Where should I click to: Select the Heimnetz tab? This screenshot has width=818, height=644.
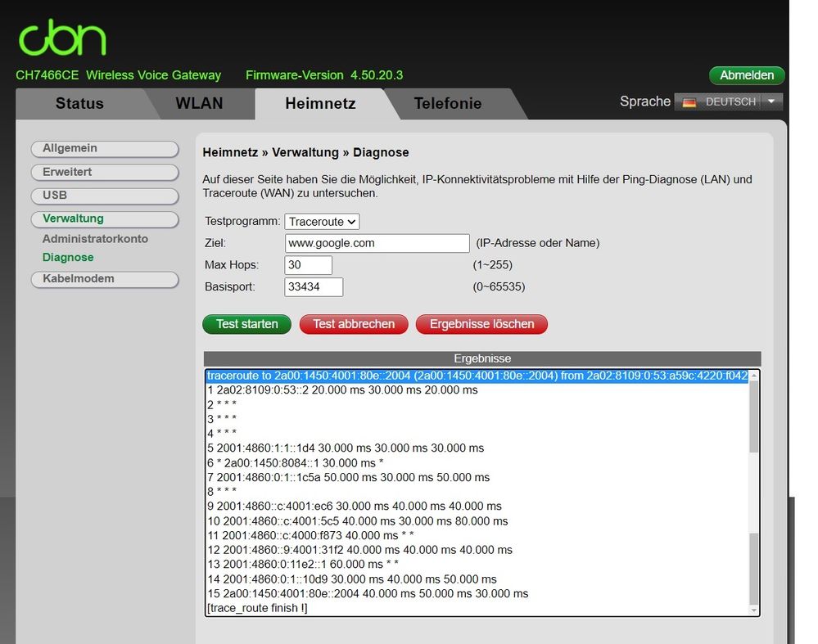point(320,103)
